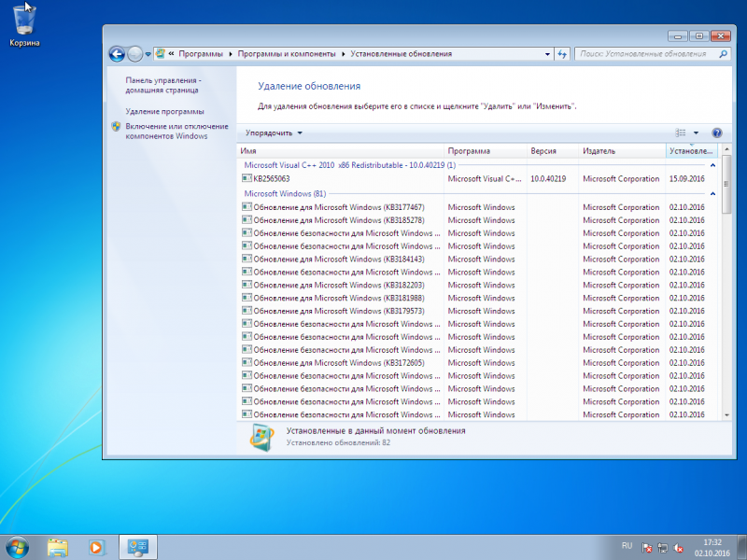Viewport: 747px width, 560px height.
Task: Select update KB3185278
Action: (477, 220)
